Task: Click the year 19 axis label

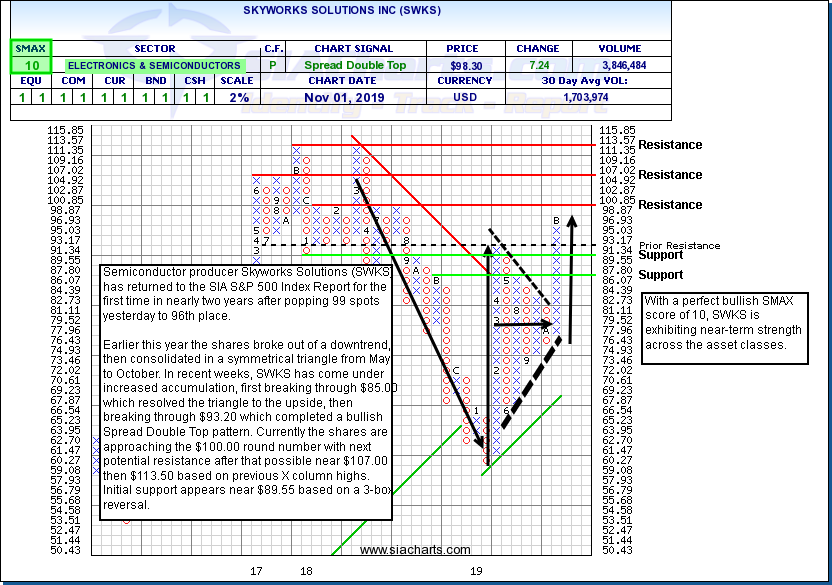Action: click(x=478, y=571)
